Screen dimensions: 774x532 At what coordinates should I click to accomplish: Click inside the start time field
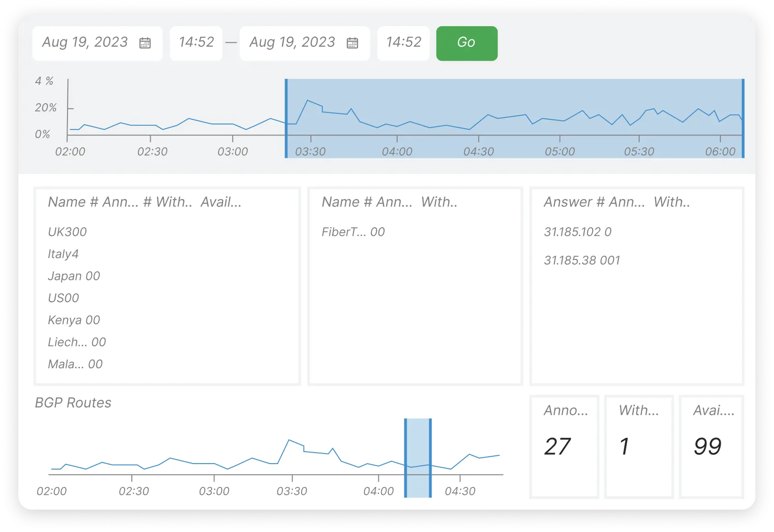pos(196,43)
